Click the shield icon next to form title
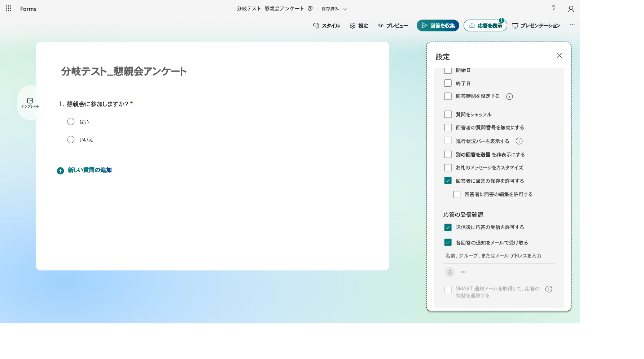 pyautogui.click(x=310, y=8)
